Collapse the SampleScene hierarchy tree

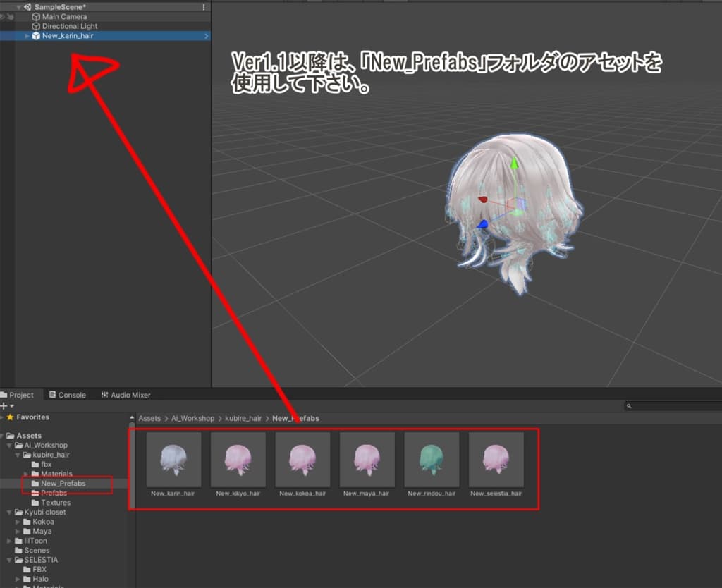18,6
